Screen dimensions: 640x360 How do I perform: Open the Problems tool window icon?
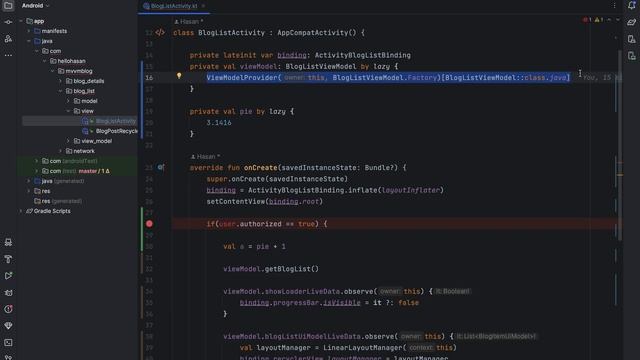(x=8, y=309)
